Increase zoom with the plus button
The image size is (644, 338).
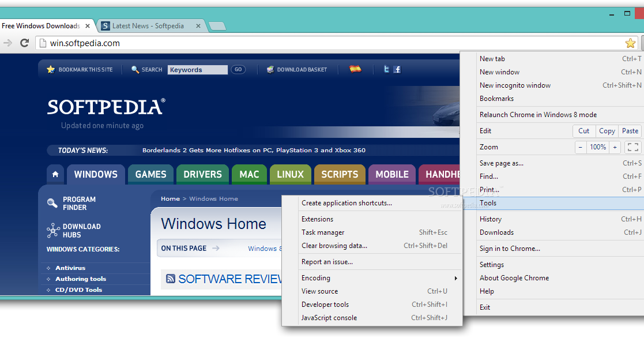pos(615,147)
